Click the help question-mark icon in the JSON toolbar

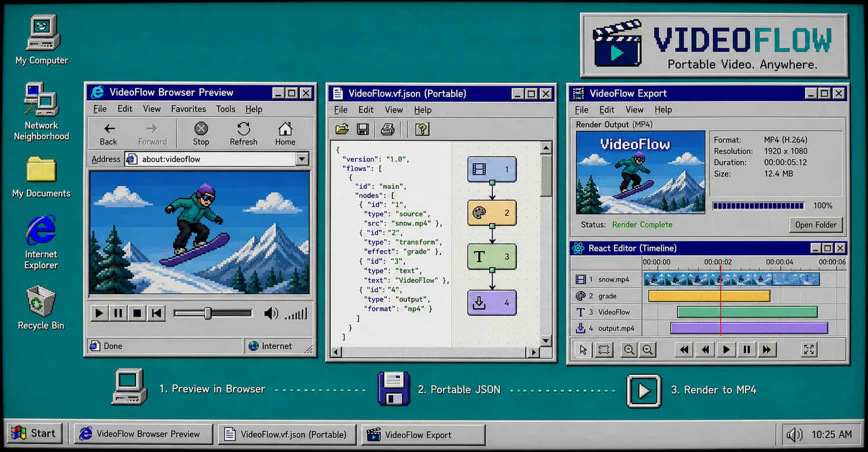point(422,129)
